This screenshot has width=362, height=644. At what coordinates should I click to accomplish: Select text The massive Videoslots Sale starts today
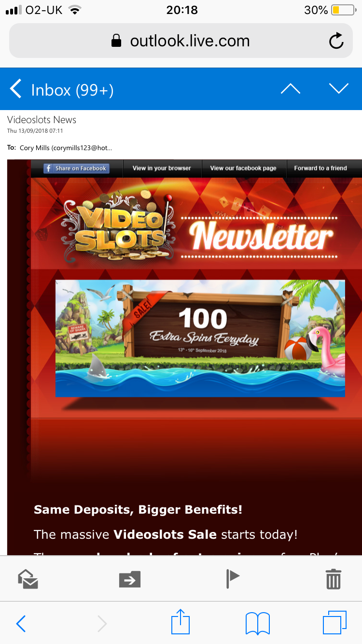click(x=166, y=535)
